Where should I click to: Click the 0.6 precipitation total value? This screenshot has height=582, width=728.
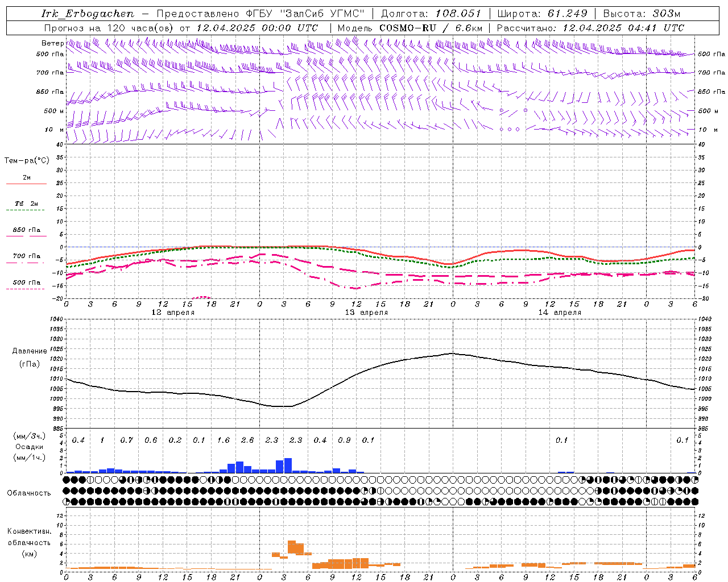(x=151, y=440)
